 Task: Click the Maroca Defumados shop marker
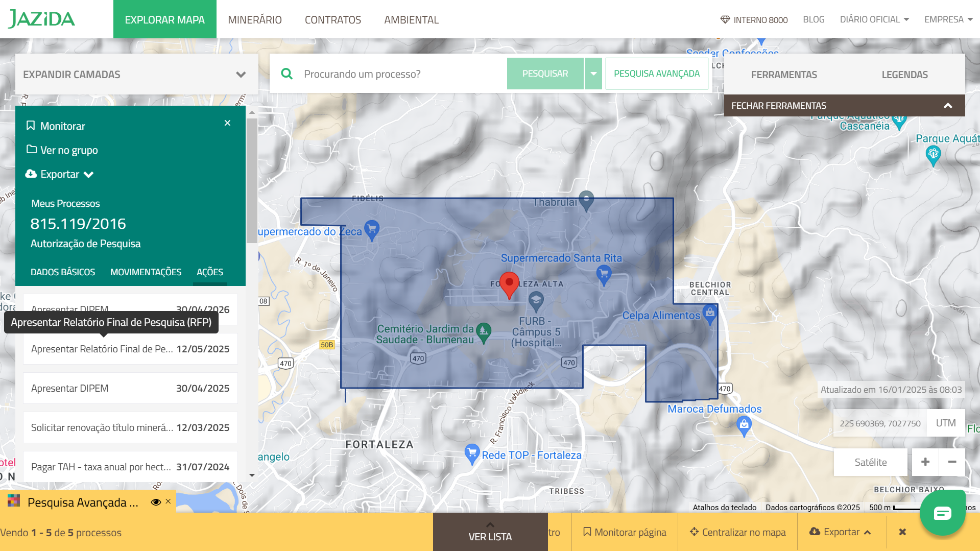coord(744,426)
